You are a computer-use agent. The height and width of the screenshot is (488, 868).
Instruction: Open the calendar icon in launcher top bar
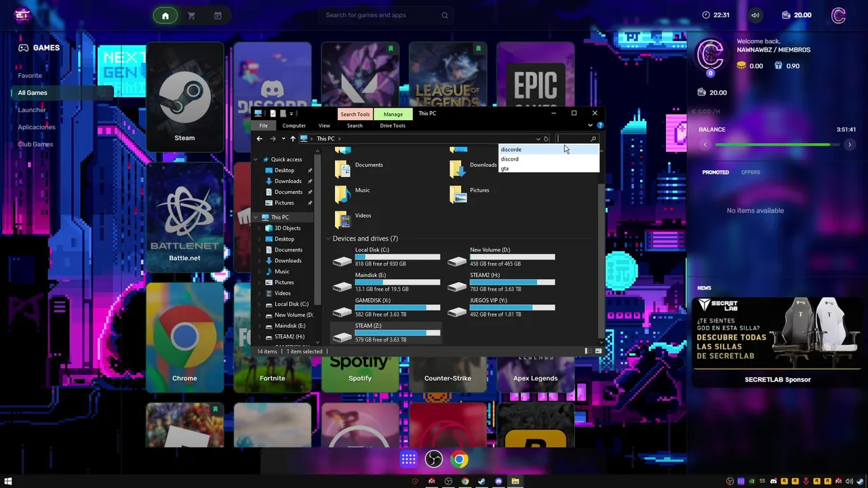click(218, 16)
